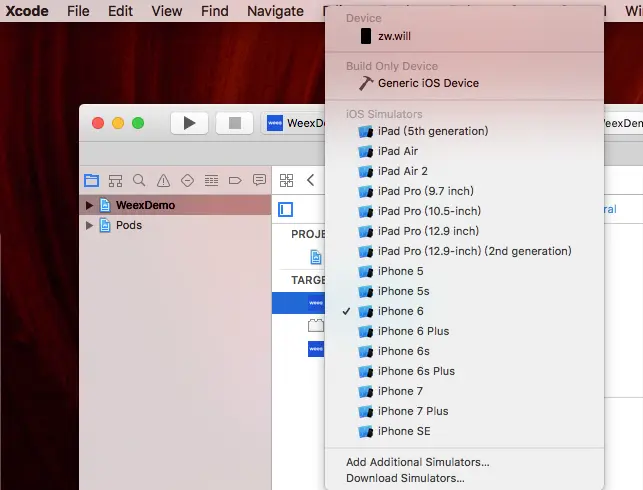Open the Edit menu
Viewport: 643px width, 490px height.
click(x=120, y=11)
